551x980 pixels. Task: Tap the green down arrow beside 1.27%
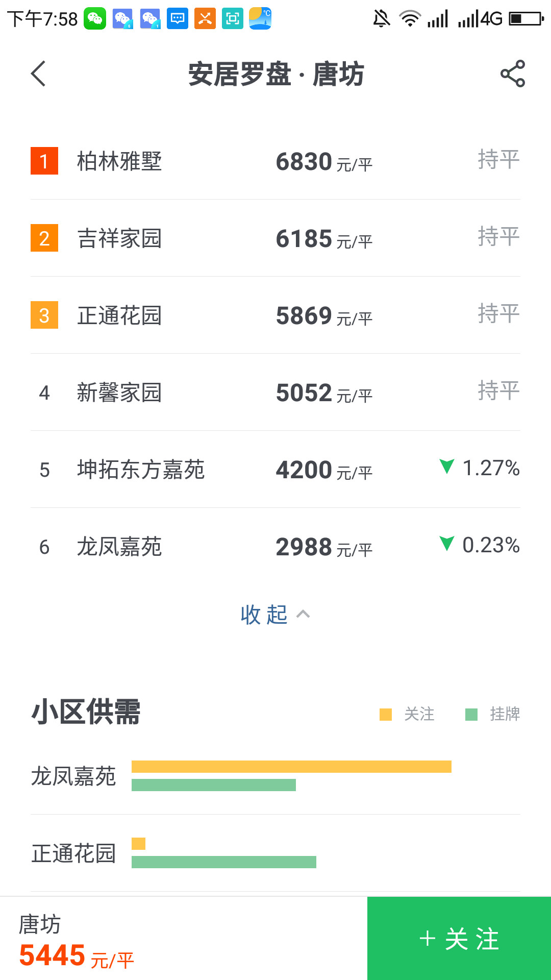(x=447, y=466)
